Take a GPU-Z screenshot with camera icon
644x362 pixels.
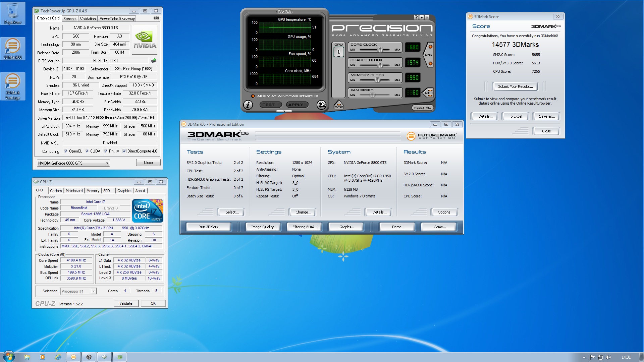pyautogui.click(x=156, y=18)
